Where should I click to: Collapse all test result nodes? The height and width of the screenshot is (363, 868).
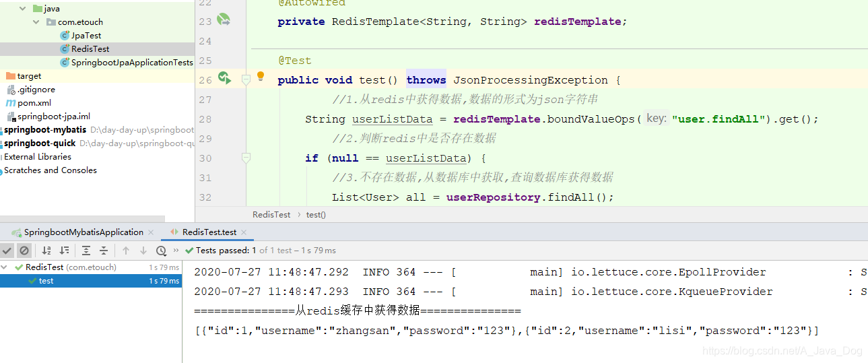104,251
